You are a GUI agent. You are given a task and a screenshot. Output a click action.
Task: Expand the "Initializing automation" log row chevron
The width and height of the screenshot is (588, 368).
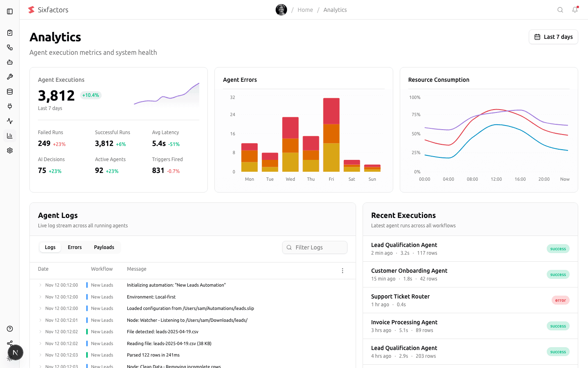[x=40, y=285]
